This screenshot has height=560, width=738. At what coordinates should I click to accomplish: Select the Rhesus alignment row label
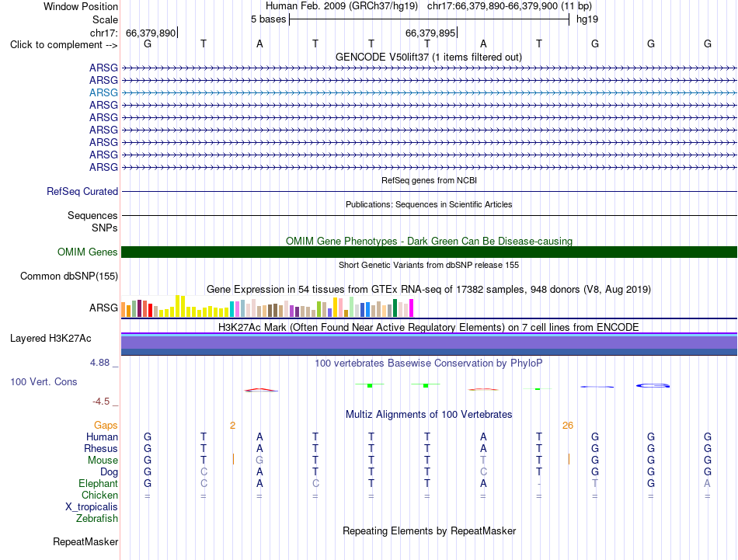coord(101,448)
